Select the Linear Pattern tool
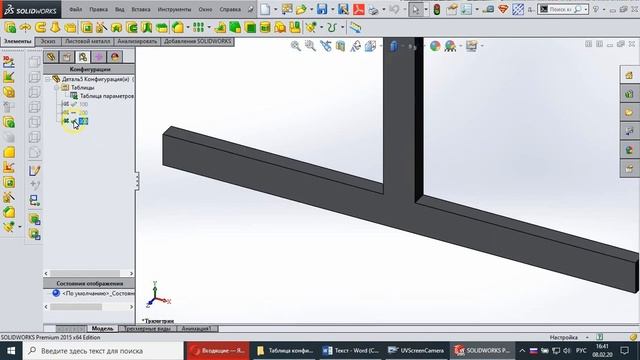The width and height of the screenshot is (640, 360). [198, 27]
